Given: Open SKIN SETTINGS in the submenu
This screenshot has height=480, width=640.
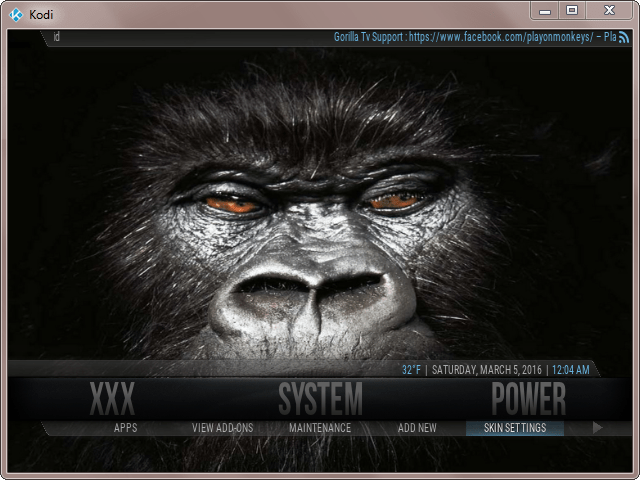Looking at the screenshot, I should (515, 428).
